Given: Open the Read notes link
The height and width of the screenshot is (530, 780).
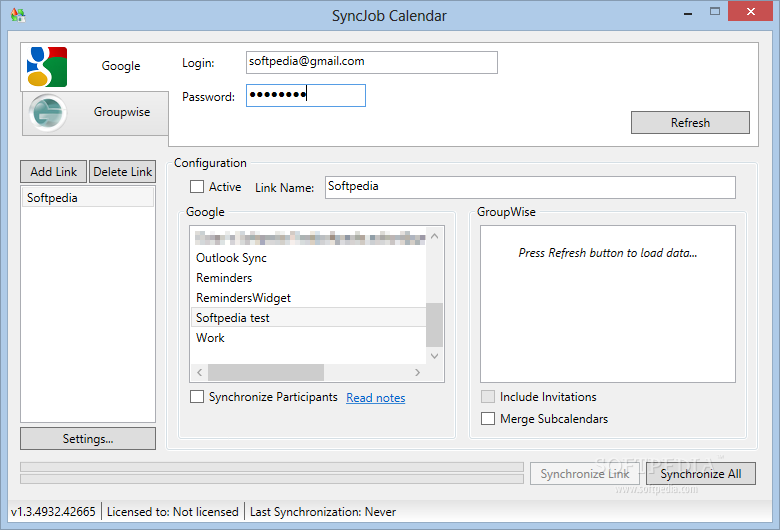Looking at the screenshot, I should [x=376, y=398].
